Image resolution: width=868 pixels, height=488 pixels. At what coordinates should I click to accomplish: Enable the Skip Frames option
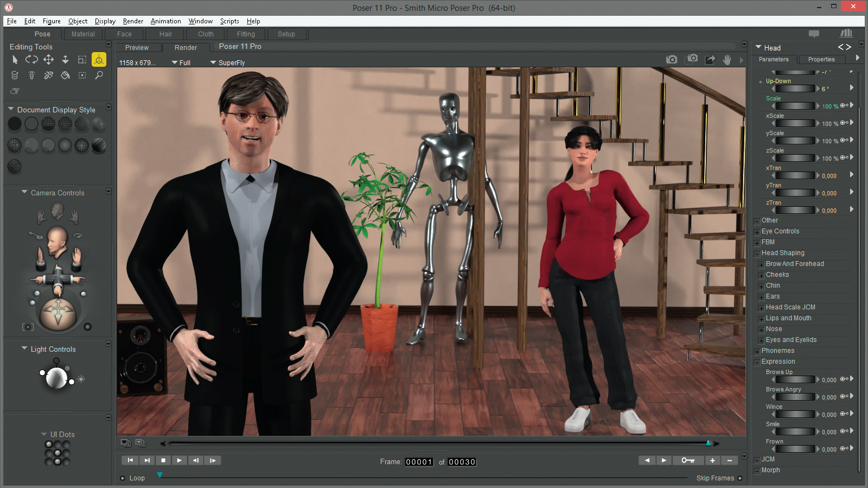[740, 478]
